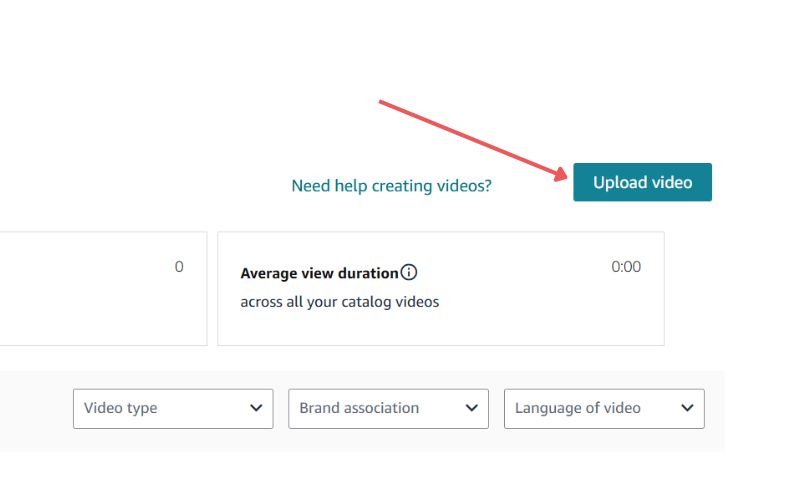The width and height of the screenshot is (800, 500).
Task: Expand the Brand association dropdown
Action: 388,409
